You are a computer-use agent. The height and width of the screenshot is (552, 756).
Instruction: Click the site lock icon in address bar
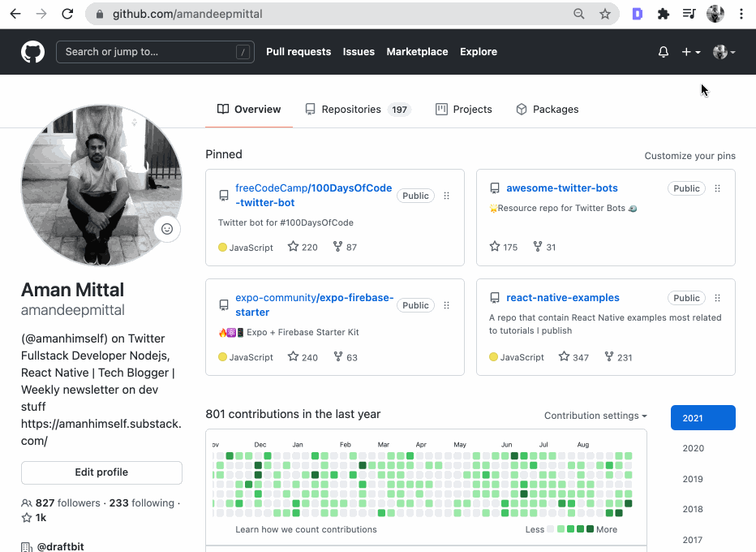click(x=100, y=14)
